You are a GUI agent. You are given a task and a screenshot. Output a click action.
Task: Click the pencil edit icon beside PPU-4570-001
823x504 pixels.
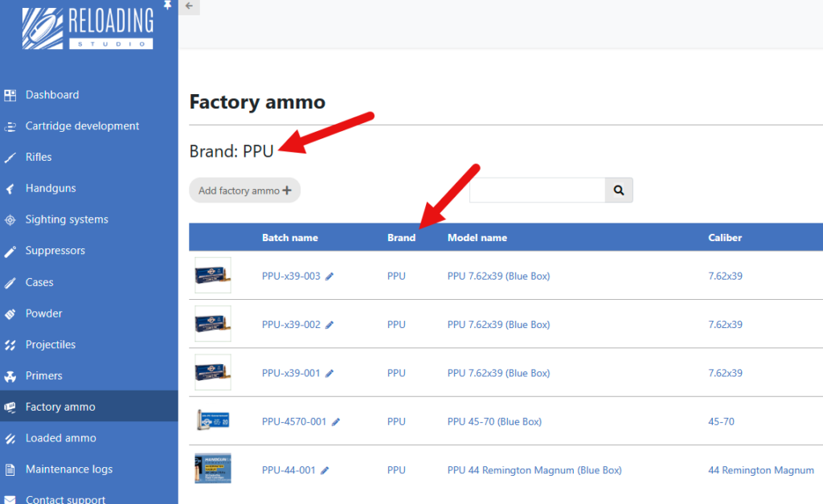(336, 422)
